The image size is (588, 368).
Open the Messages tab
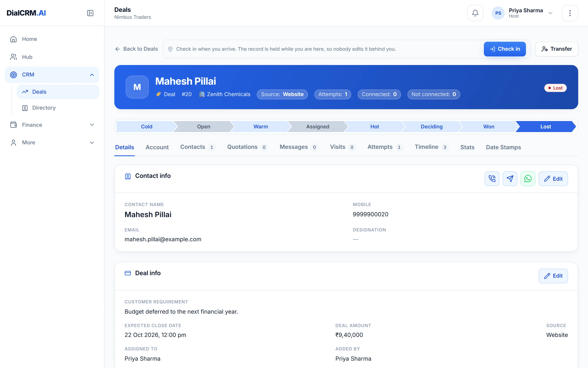(x=299, y=147)
